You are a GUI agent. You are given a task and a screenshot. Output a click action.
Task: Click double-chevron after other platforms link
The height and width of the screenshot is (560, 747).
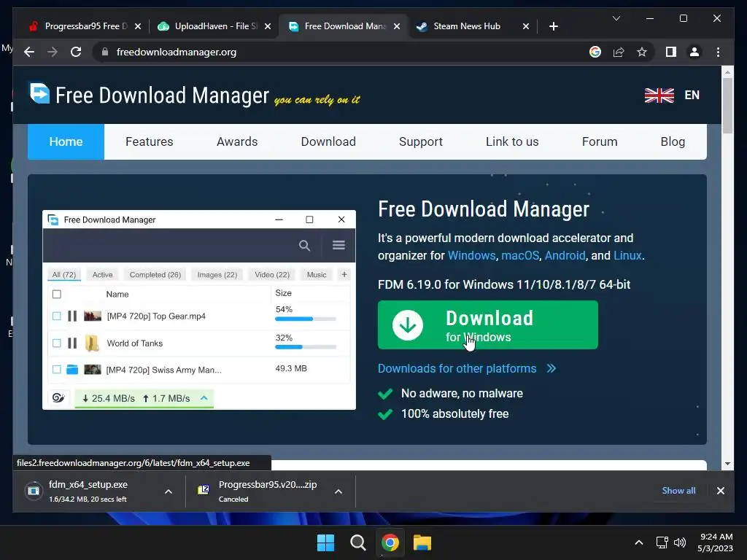tap(551, 368)
